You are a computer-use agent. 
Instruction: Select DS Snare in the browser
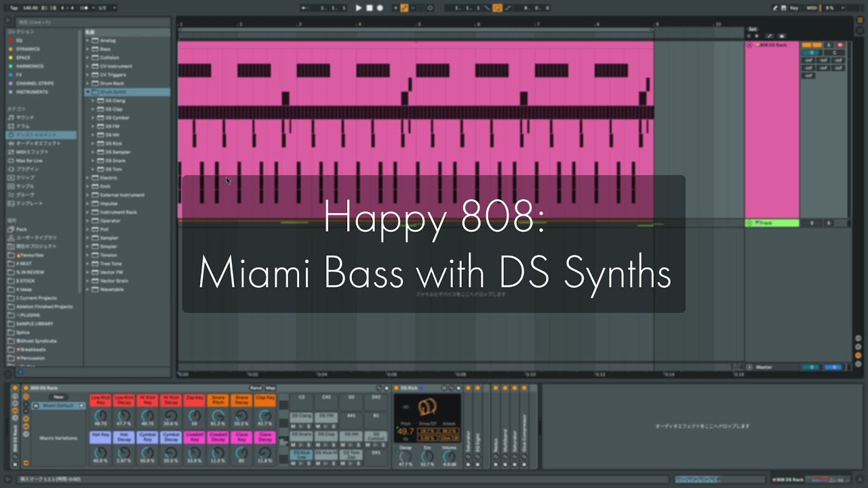(116, 161)
